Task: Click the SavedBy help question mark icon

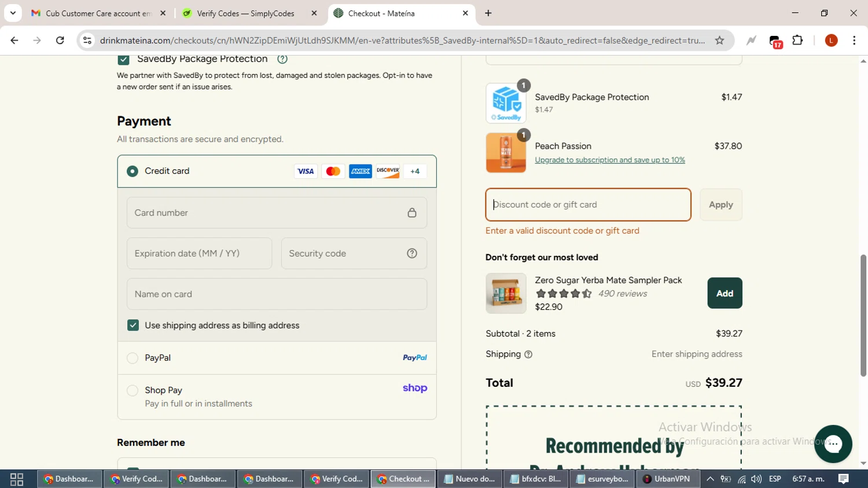Action: 282,59
